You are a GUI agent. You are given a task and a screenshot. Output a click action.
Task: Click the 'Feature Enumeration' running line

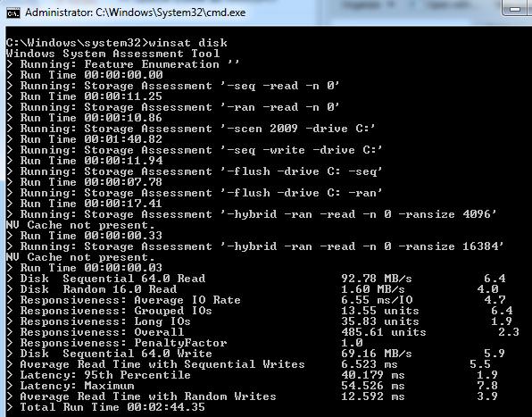pyautogui.click(x=123, y=64)
